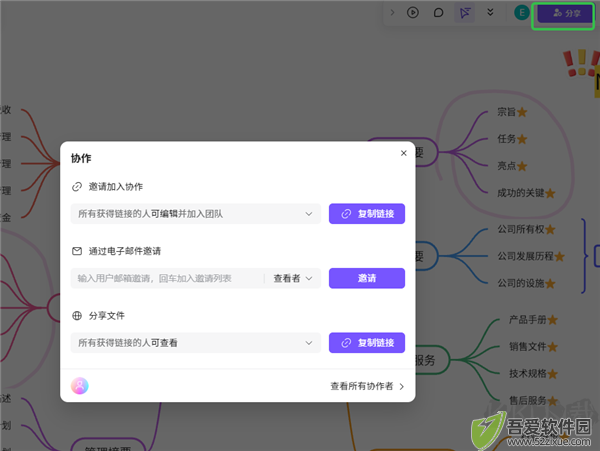Screen dimensions: 600x451
Task: Select the 技术规格 node
Action: pyautogui.click(x=528, y=373)
